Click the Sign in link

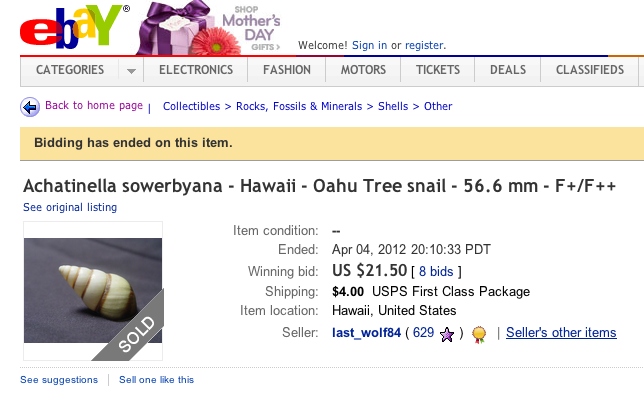(369, 45)
